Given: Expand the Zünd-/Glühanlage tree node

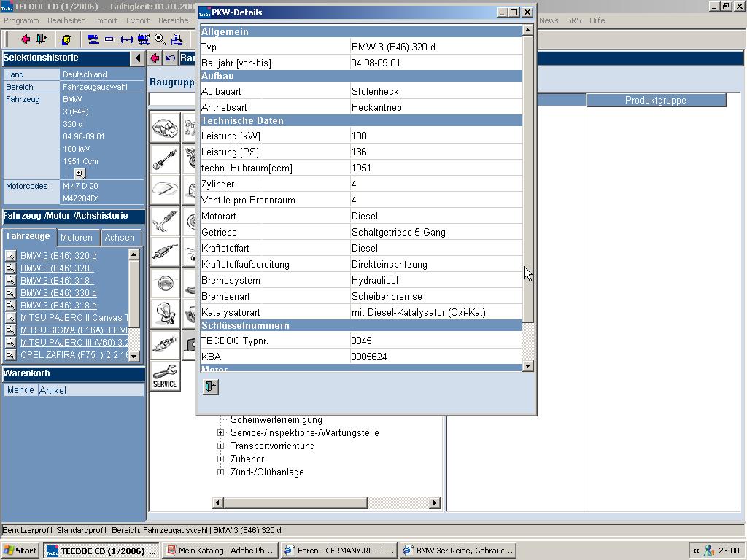Looking at the screenshot, I should tap(220, 472).
